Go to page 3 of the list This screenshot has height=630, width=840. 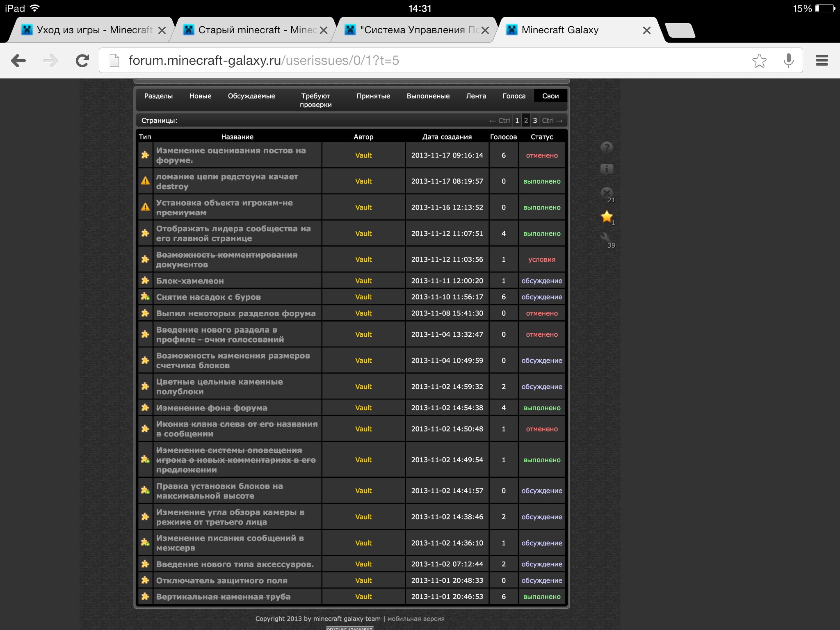pos(535,121)
